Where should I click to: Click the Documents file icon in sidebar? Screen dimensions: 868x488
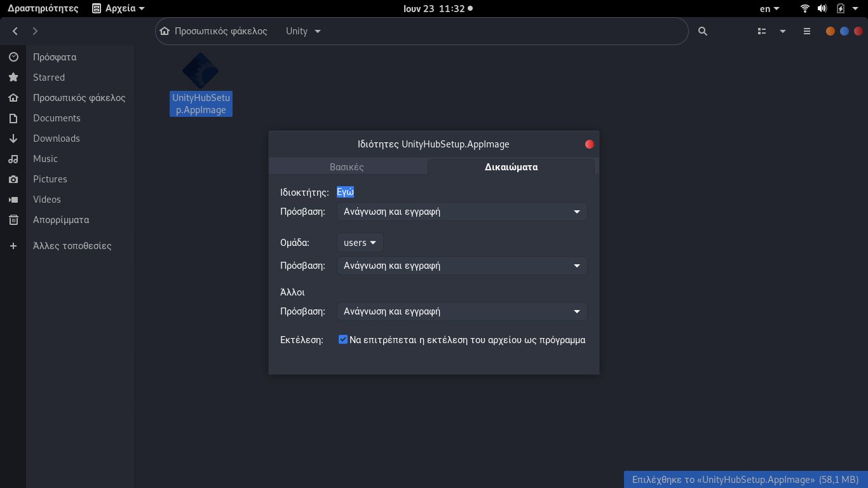[13, 118]
